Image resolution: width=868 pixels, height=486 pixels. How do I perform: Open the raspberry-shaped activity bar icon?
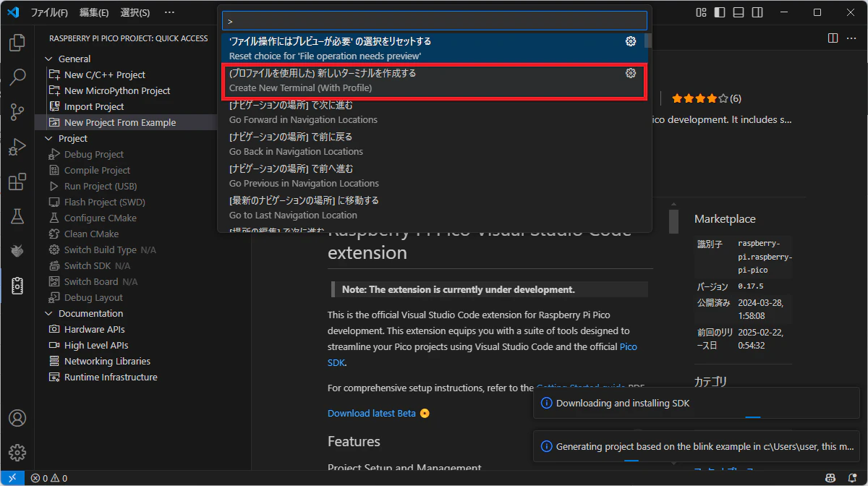click(x=17, y=250)
